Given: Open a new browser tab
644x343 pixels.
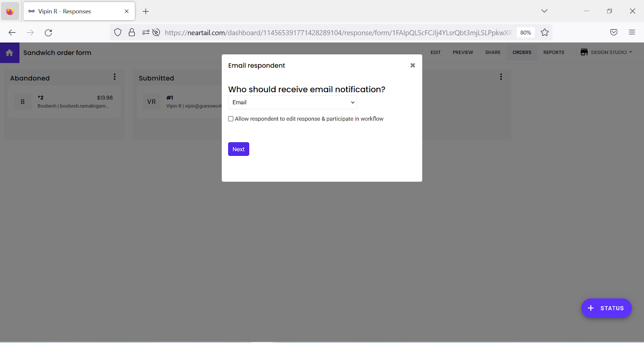Looking at the screenshot, I should (146, 11).
